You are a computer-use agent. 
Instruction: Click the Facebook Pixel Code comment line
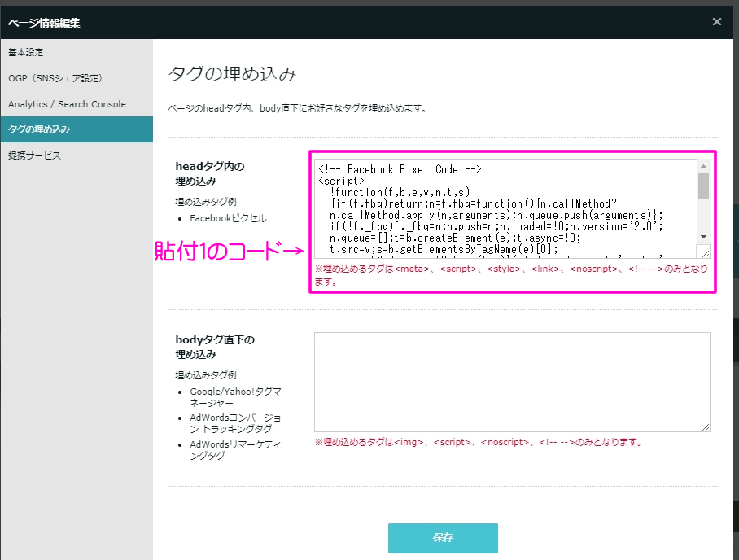[x=400, y=169]
